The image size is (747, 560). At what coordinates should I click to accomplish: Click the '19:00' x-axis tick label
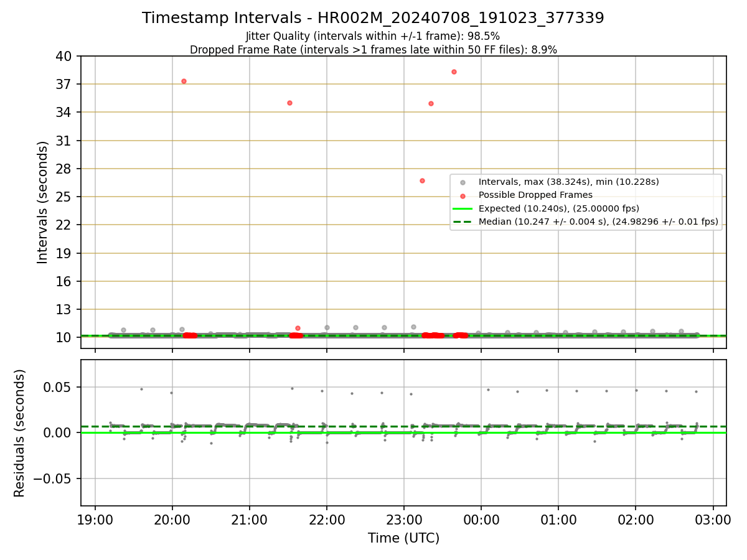pos(95,520)
